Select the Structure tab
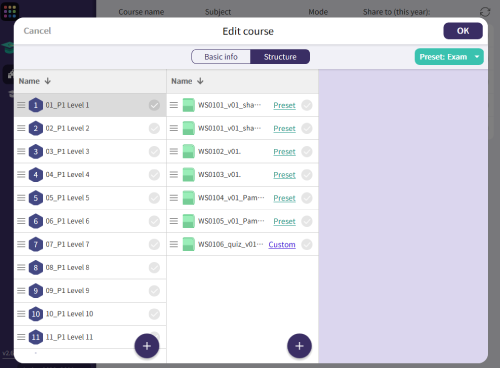 click(280, 57)
